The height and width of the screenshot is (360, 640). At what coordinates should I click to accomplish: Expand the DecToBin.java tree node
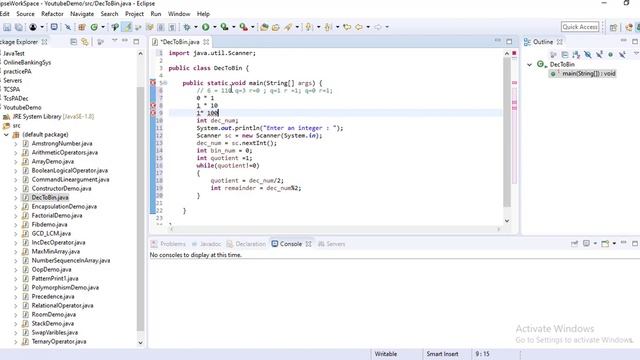click(16, 198)
